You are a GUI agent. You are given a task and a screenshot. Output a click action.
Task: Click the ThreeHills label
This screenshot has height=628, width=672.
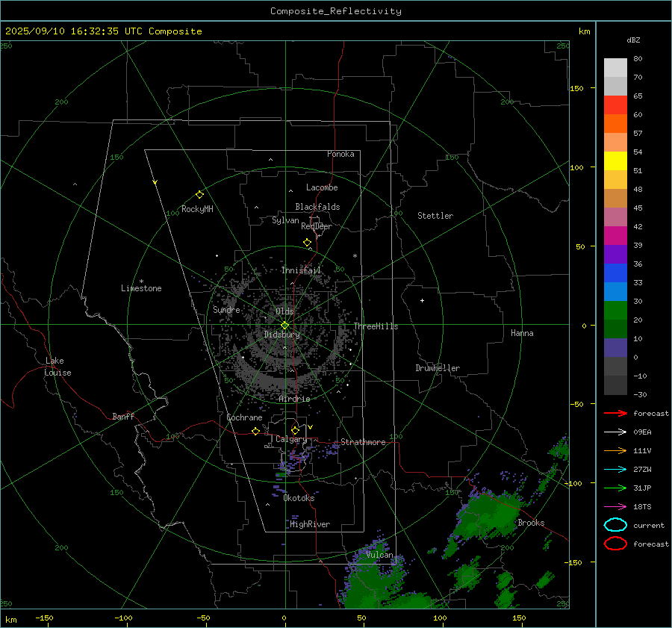[x=376, y=326]
